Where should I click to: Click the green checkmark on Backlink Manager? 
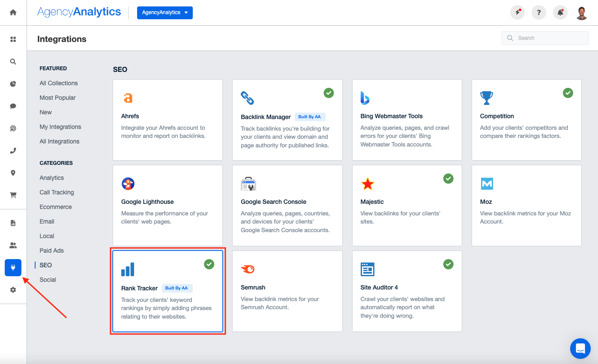tap(329, 93)
